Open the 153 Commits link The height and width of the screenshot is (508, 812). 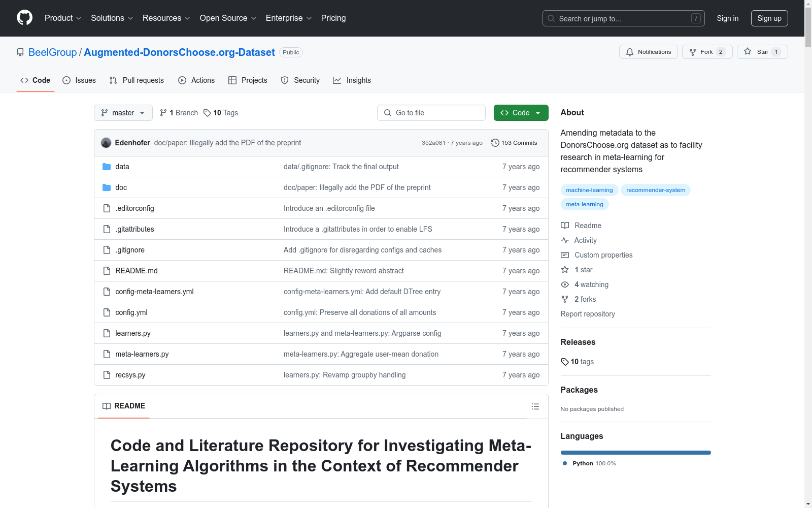point(514,143)
